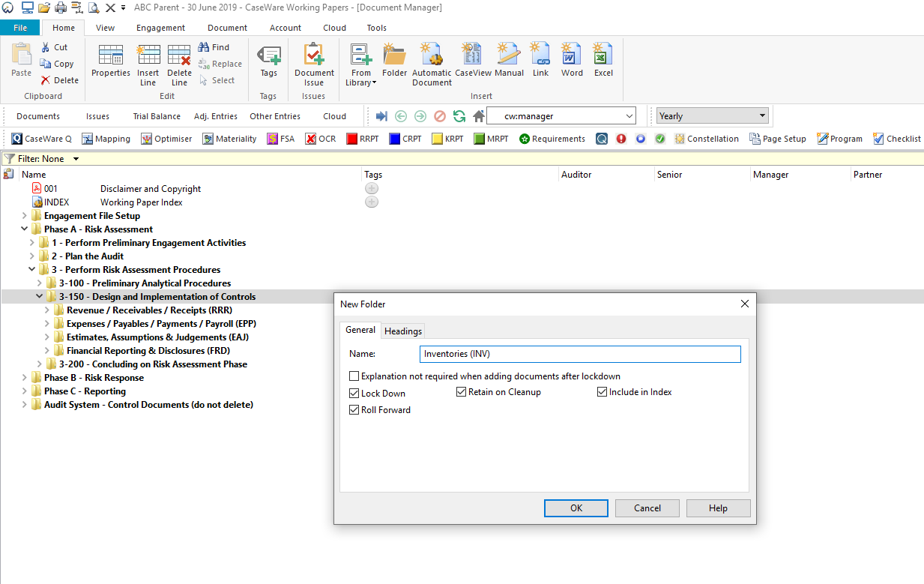Open the File menu

[x=20, y=28]
